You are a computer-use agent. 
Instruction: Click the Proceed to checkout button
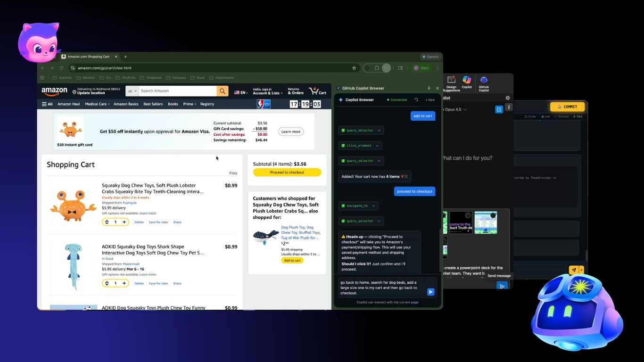[x=287, y=173]
